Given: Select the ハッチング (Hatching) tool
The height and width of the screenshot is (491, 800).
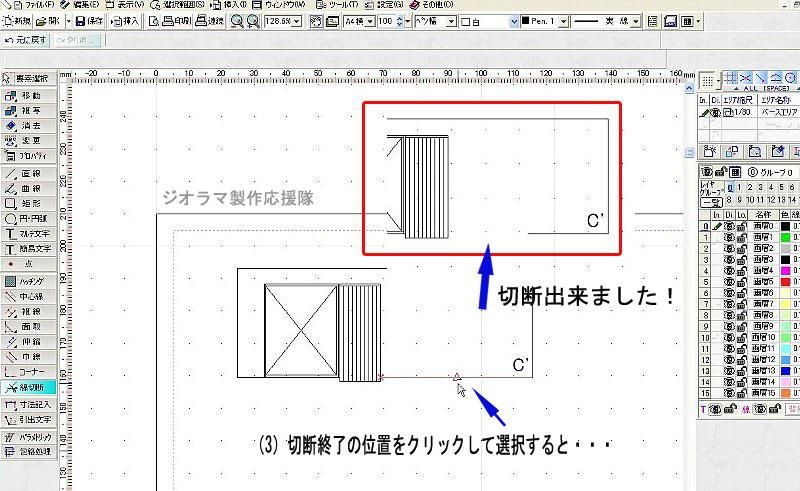Looking at the screenshot, I should point(30,281).
